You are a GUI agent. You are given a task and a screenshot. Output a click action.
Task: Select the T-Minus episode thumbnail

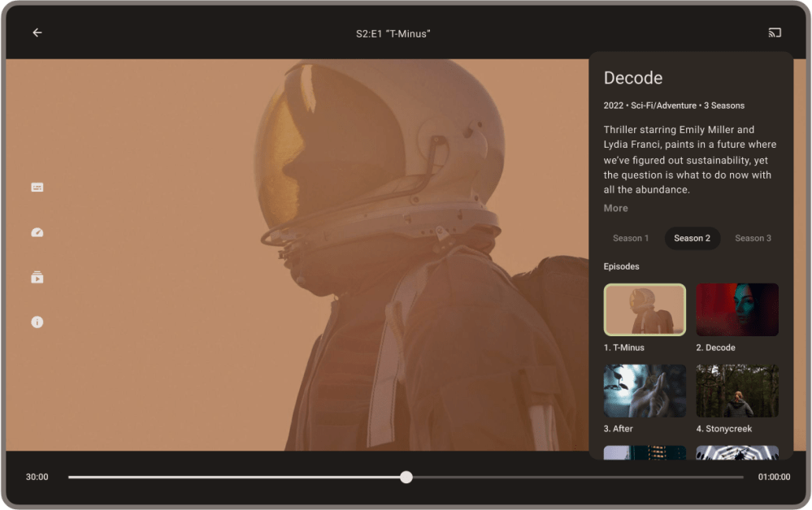(x=645, y=309)
